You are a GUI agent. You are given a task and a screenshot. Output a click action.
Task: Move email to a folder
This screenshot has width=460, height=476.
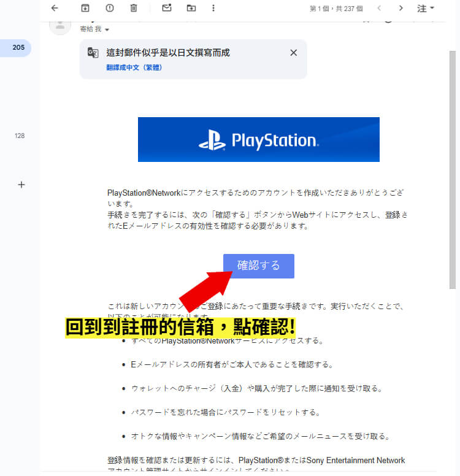pyautogui.click(x=191, y=8)
